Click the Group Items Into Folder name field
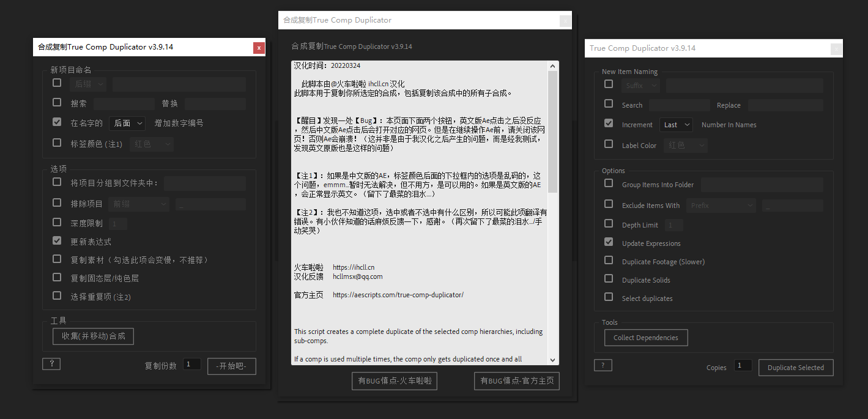 click(762, 185)
